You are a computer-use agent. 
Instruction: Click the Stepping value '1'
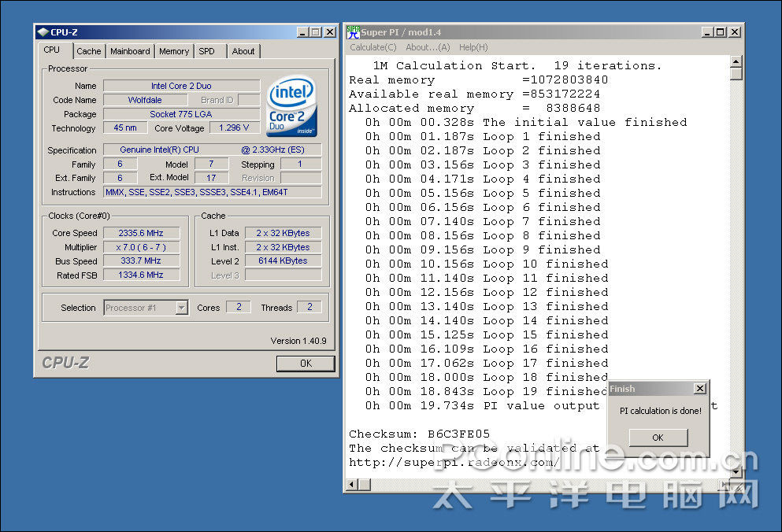[x=301, y=164]
